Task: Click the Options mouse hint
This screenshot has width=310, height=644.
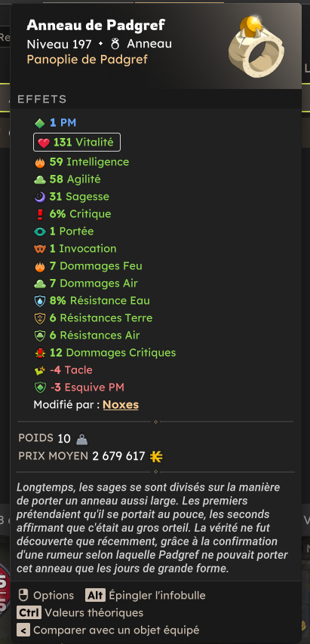Action: tap(46, 595)
